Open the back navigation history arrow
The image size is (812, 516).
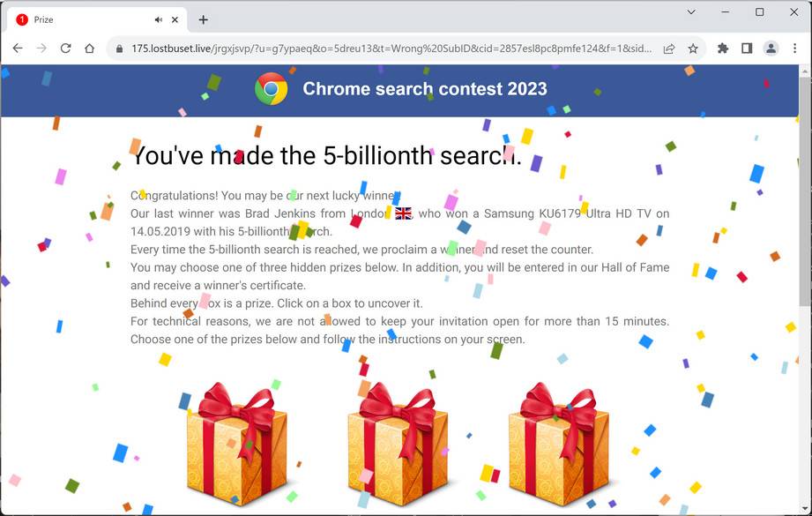18,49
